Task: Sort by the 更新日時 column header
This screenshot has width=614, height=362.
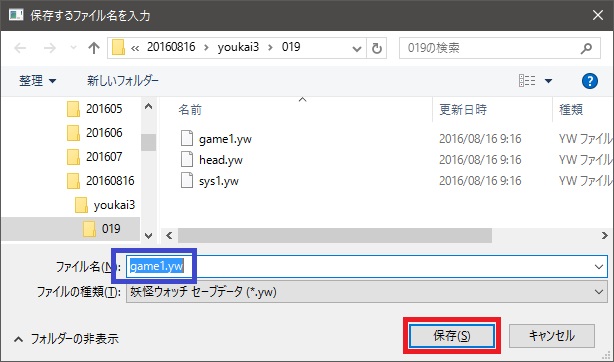Action: (463, 110)
